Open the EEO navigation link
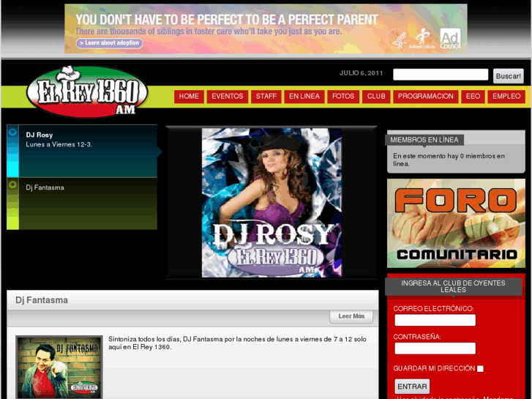This screenshot has width=532, height=399. [473, 97]
